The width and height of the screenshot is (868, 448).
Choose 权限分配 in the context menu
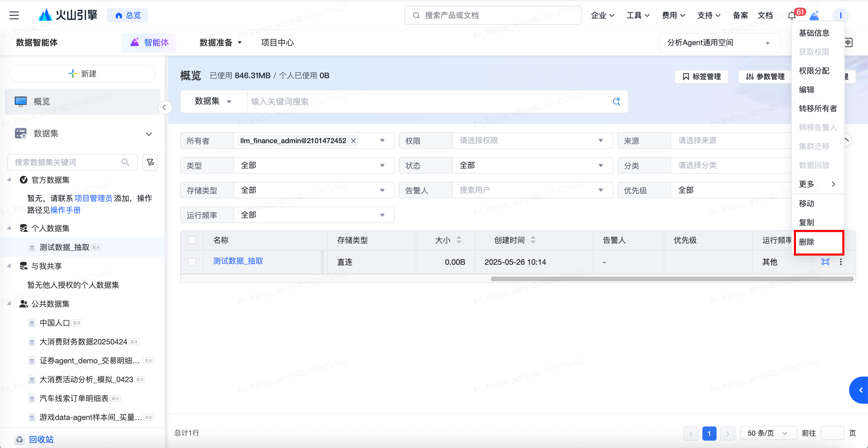(x=814, y=71)
